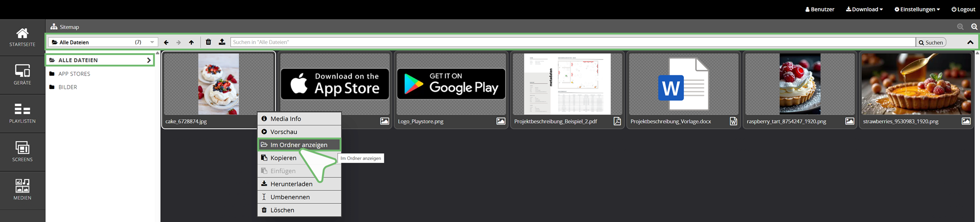
Task: Open the Geräte section in sidebar
Action: [22, 75]
